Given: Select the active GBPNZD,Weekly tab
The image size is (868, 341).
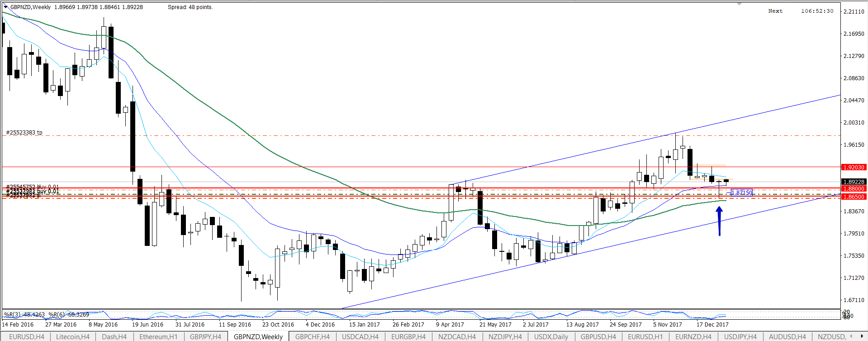Looking at the screenshot, I should [x=258, y=336].
